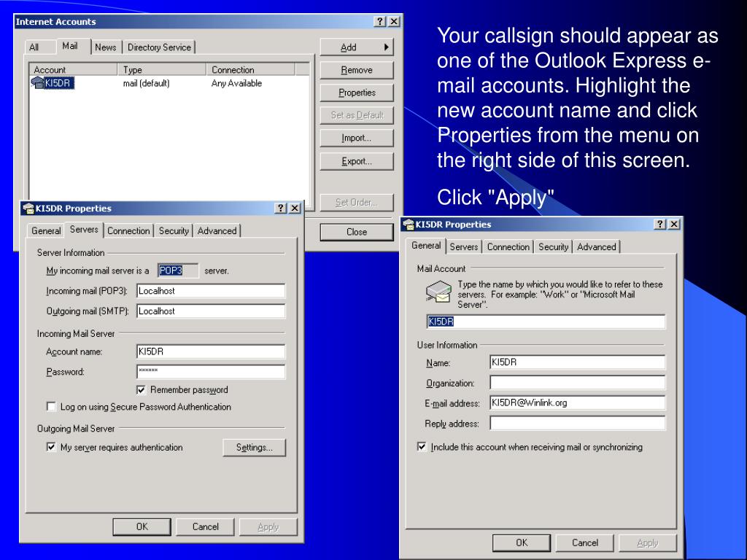Click the E-mail address field containing KI5DR@Winlink.org
The width and height of the screenshot is (747, 560).
point(577,402)
